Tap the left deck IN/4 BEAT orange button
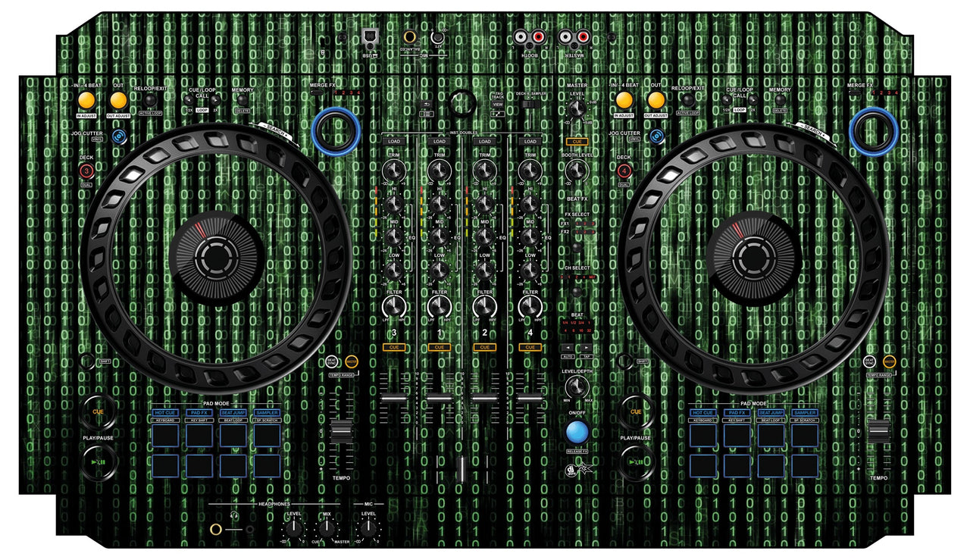970x560 pixels. [x=86, y=100]
